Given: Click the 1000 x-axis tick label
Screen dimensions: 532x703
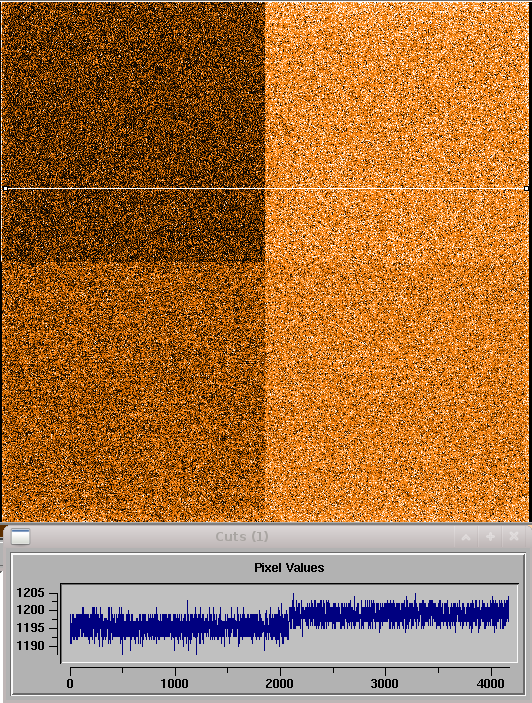Looking at the screenshot, I should [x=174, y=683].
